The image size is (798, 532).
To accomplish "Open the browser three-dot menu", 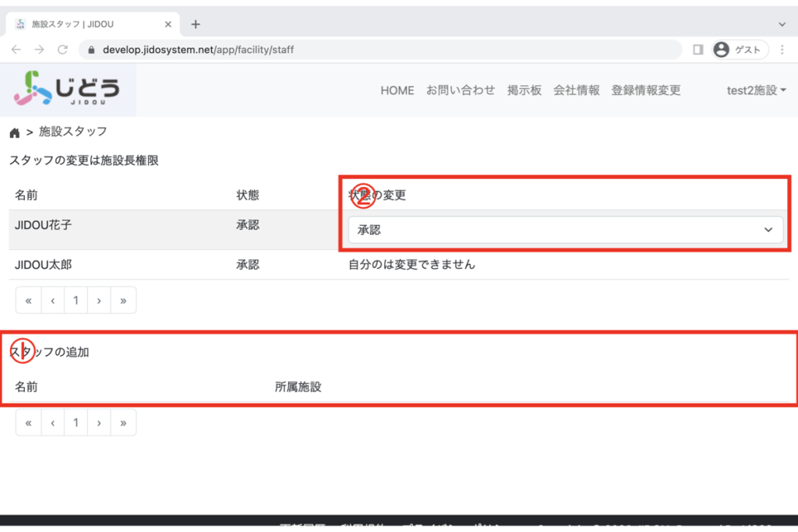I will tap(781, 49).
